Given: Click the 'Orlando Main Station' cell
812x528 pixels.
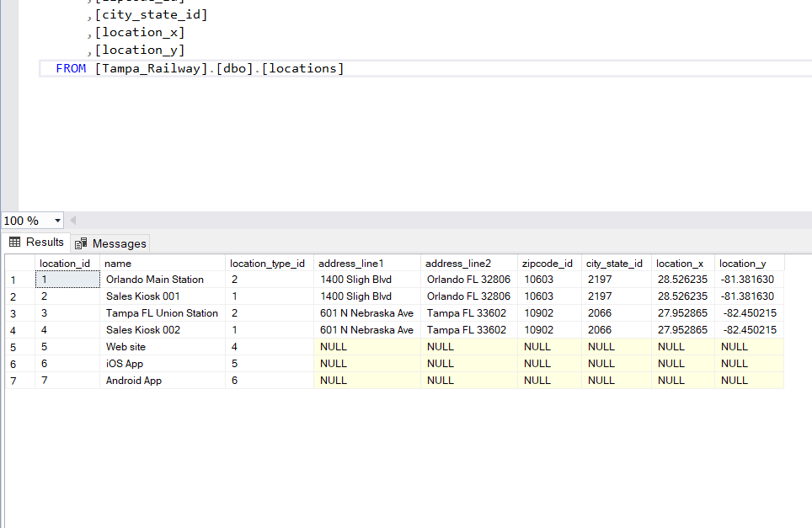Looking at the screenshot, I should pyautogui.click(x=162, y=280).
